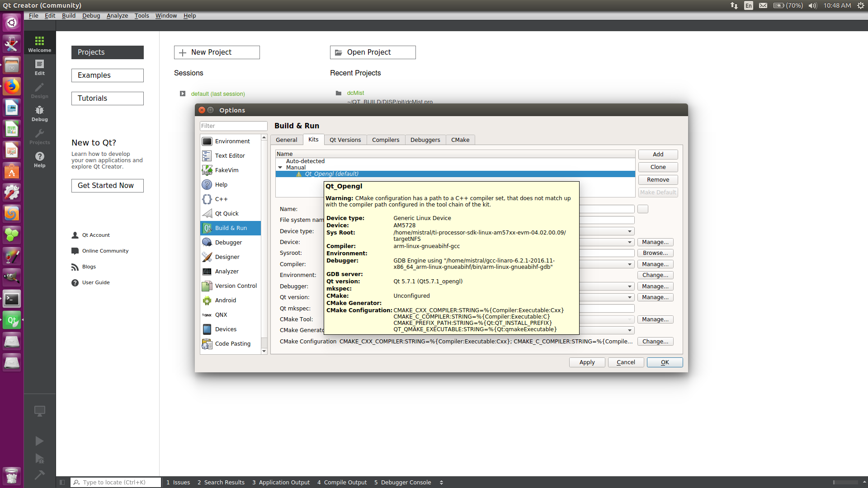Open the Debugger options category
Image resolution: width=868 pixels, height=488 pixels.
[x=228, y=243]
